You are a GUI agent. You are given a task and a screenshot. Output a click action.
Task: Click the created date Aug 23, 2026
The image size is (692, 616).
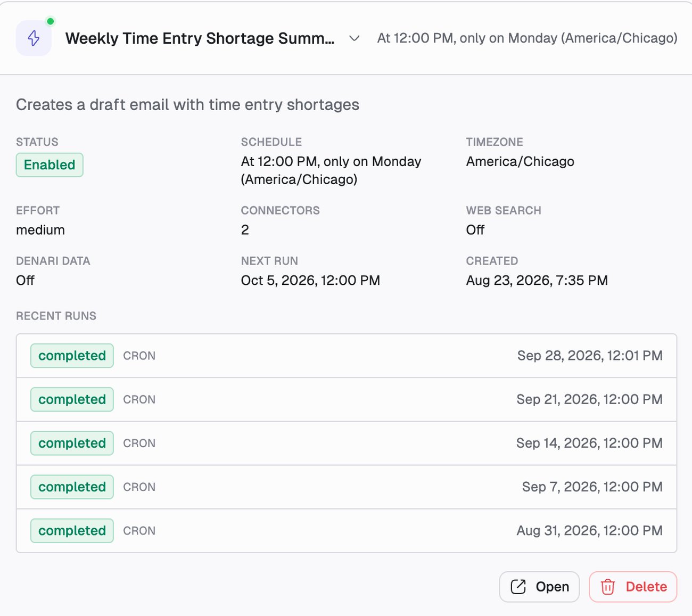(x=537, y=281)
